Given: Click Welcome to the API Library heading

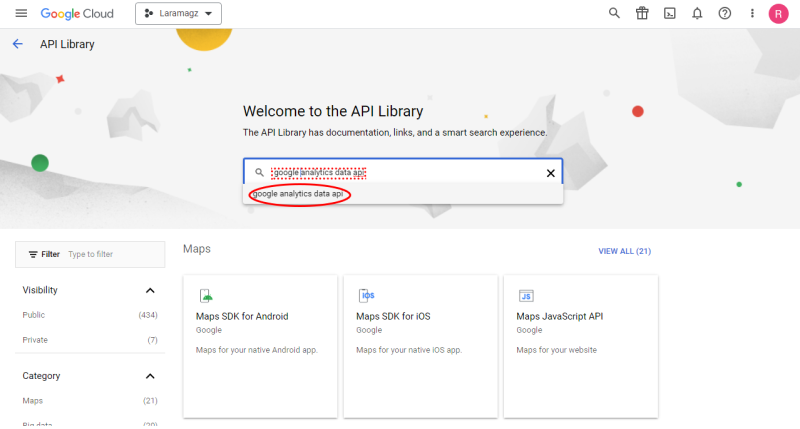Looking at the screenshot, I should [x=333, y=111].
